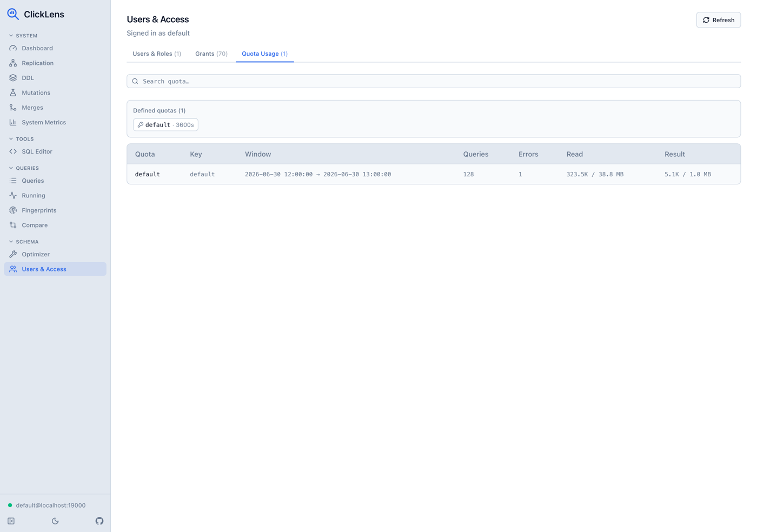
Task: Click the Signed in as default text
Action: coord(158,33)
